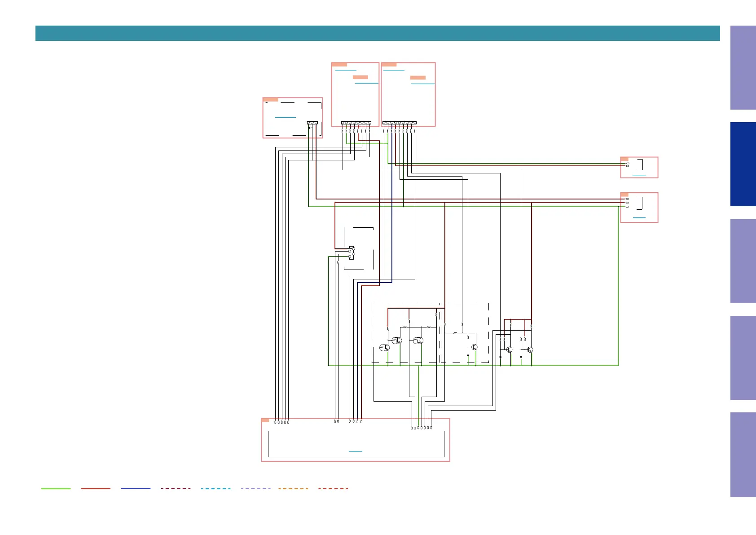Click the solid green line legend sample
This screenshot has height=535, width=756.
[56, 489]
